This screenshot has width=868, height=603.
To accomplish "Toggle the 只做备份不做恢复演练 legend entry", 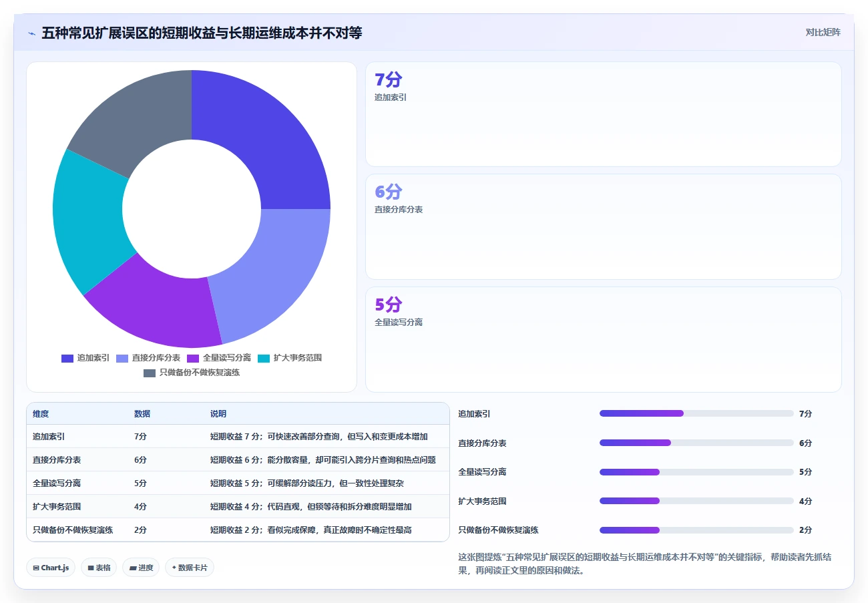I will pos(192,373).
